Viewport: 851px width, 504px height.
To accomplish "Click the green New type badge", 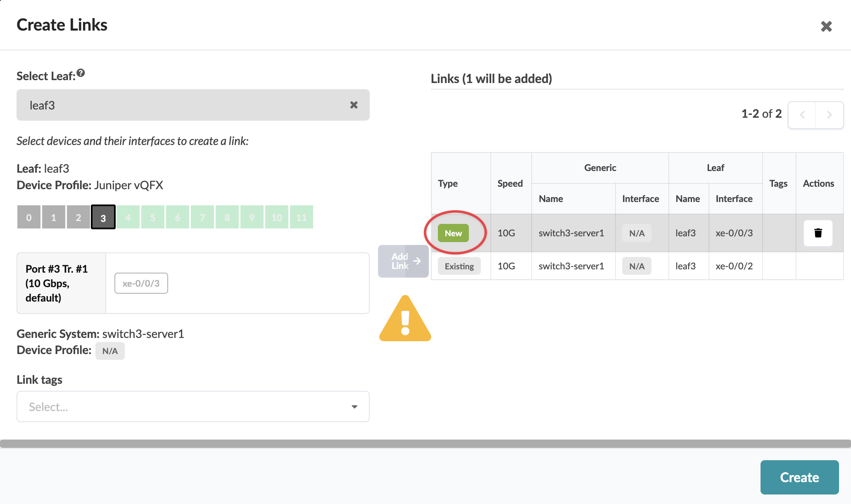I will tap(453, 233).
